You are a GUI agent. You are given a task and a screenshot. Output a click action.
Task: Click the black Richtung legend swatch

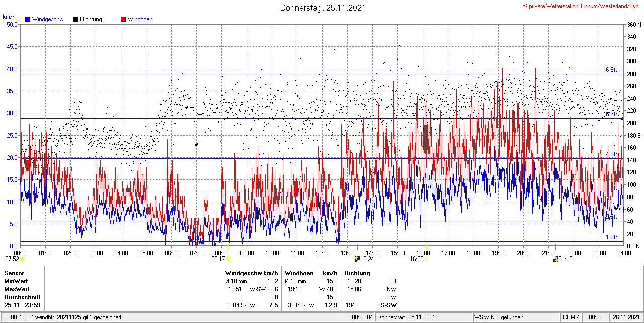[75, 19]
